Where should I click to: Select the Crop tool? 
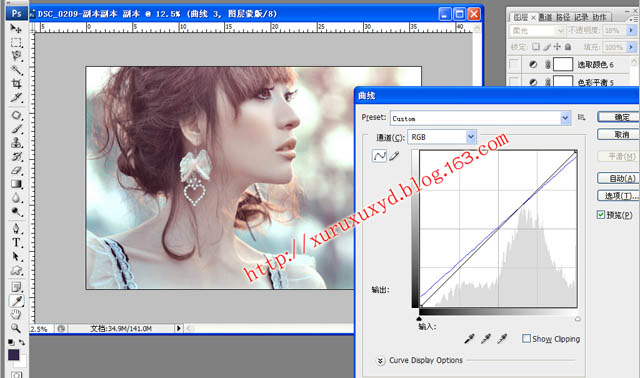(16, 84)
